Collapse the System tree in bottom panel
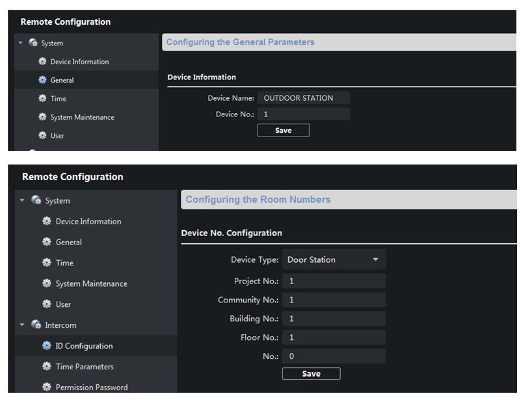 click(23, 201)
